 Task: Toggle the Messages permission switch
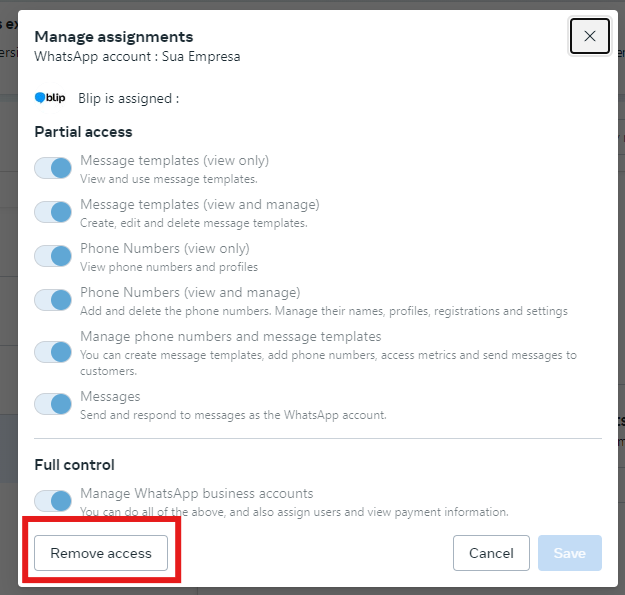(53, 404)
